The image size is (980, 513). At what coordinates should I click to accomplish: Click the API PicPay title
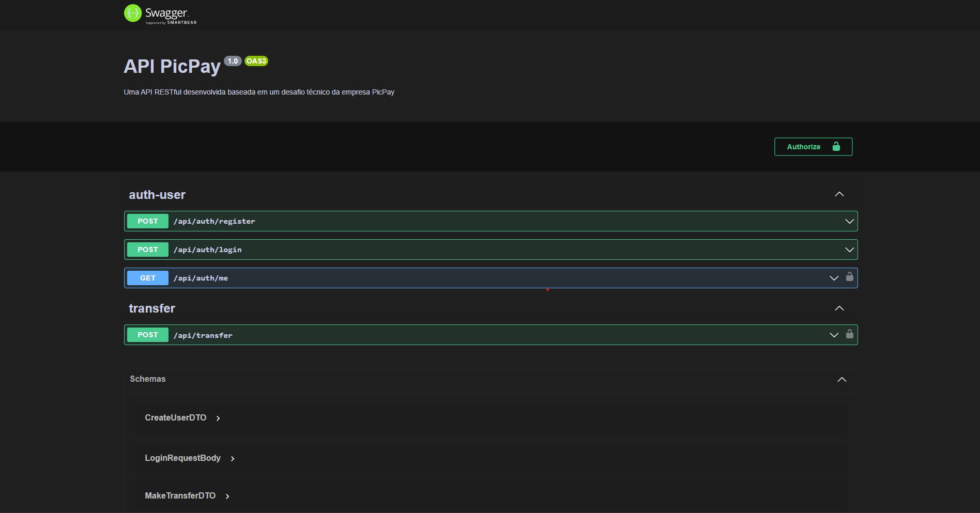(x=172, y=67)
